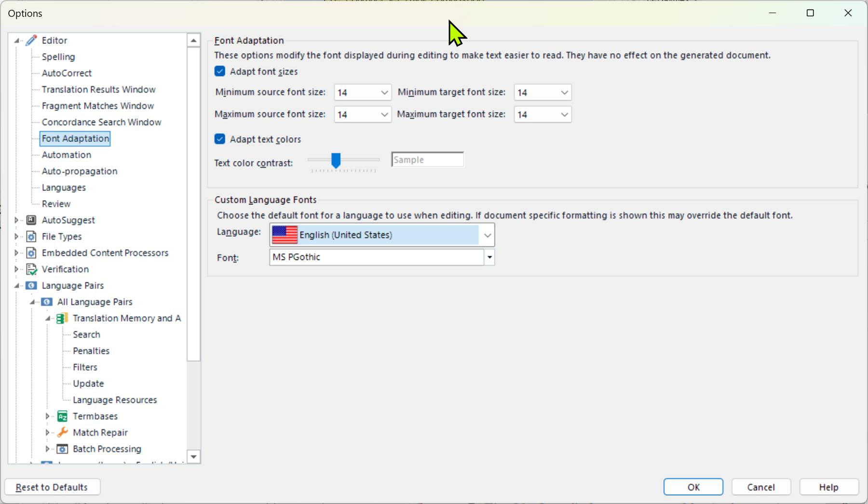
Task: Open Minimum source font size dropdown
Action: pyautogui.click(x=384, y=93)
